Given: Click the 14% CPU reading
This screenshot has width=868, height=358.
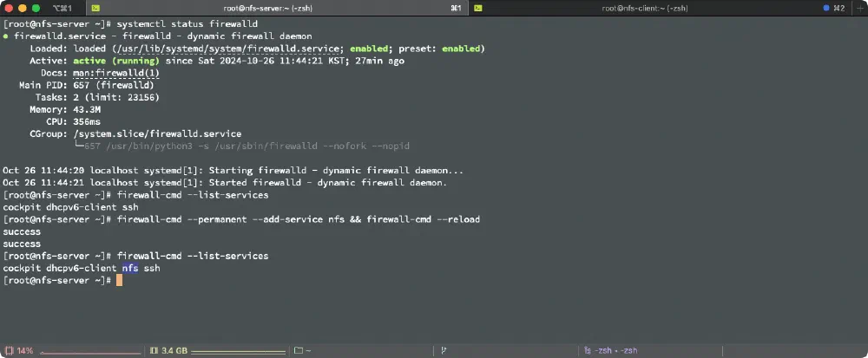Looking at the screenshot, I should coord(25,350).
